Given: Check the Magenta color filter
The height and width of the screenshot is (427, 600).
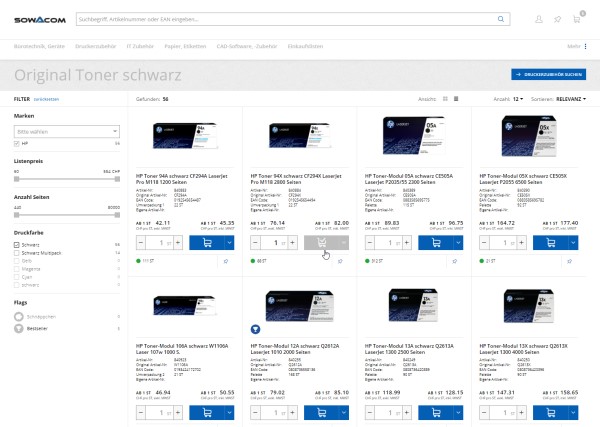Looking at the screenshot, I should [x=16, y=269].
